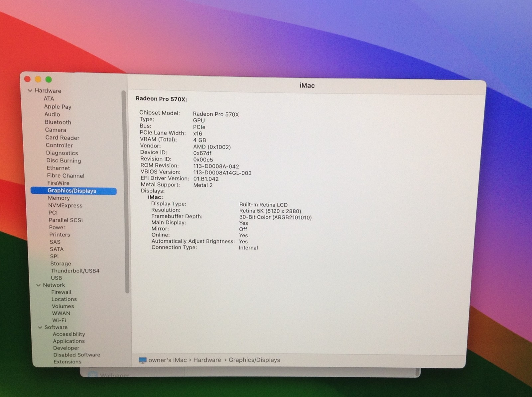
Task: Collapse the Software section chevron
Action: pyautogui.click(x=40, y=327)
